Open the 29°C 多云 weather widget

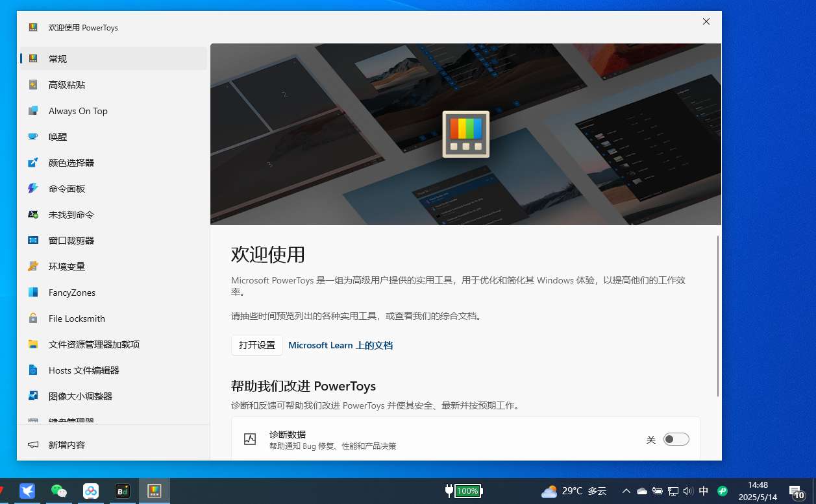pos(574,491)
